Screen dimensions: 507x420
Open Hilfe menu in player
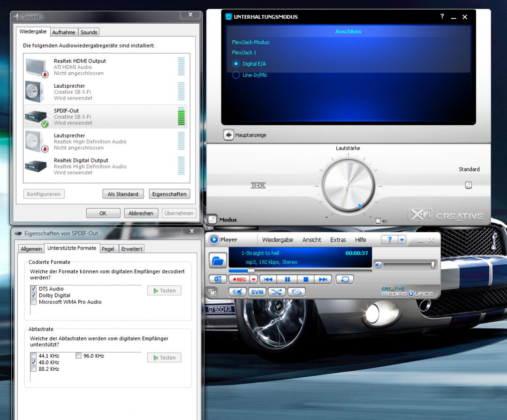tap(361, 240)
